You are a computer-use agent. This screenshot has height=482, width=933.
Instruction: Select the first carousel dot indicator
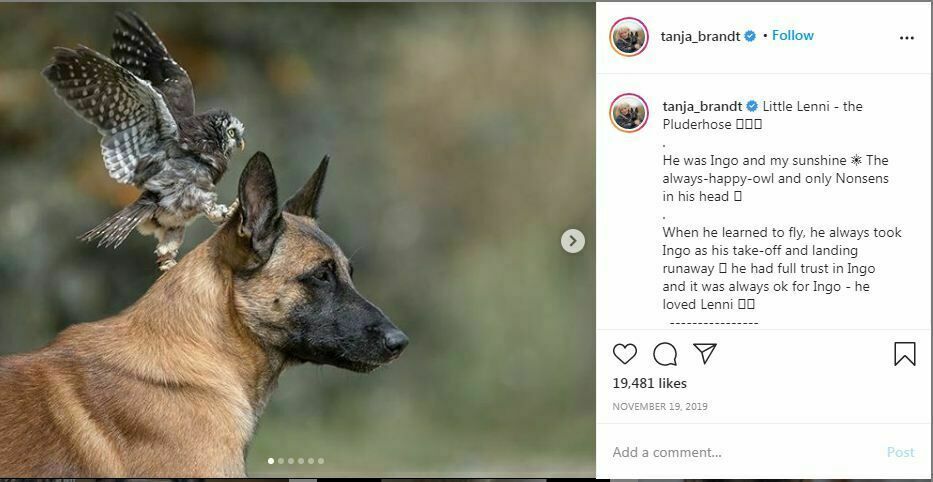pyautogui.click(x=271, y=461)
